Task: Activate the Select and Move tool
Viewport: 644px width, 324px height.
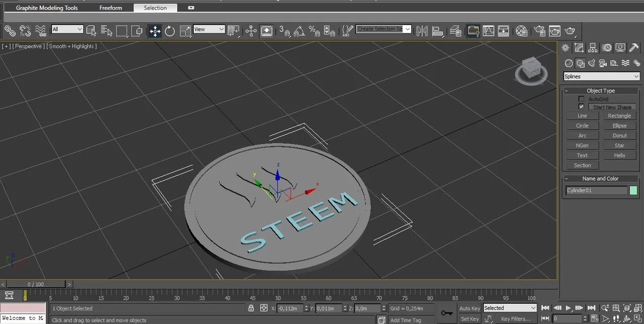Action: click(x=155, y=31)
